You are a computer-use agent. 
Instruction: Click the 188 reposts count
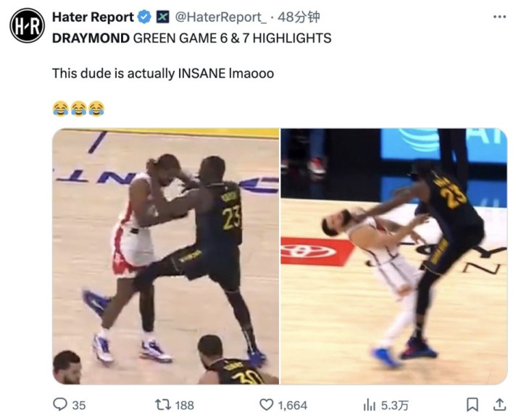click(x=184, y=405)
